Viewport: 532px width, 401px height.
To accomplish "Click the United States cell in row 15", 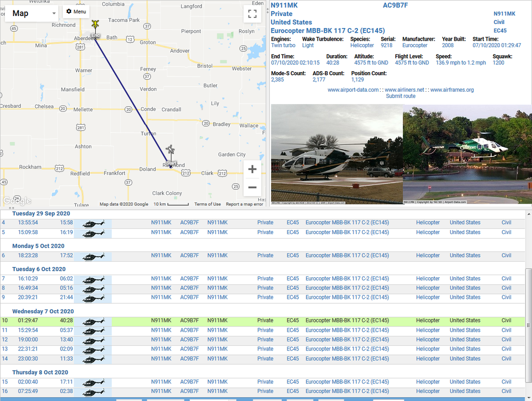I will coord(465,381).
